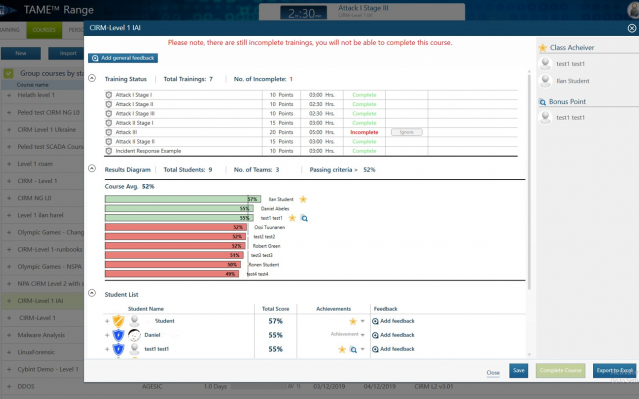Click shield icon beside Attack I Stage III row
639x399 pixels.
pyautogui.click(x=108, y=114)
